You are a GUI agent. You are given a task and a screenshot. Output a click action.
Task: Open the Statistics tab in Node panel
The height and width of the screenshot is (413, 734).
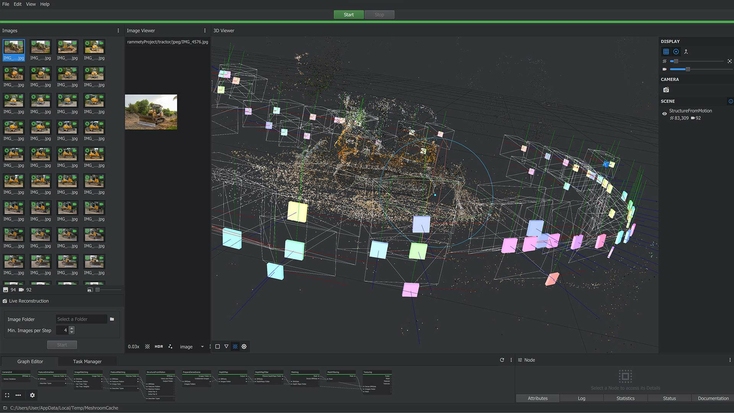[x=625, y=398]
